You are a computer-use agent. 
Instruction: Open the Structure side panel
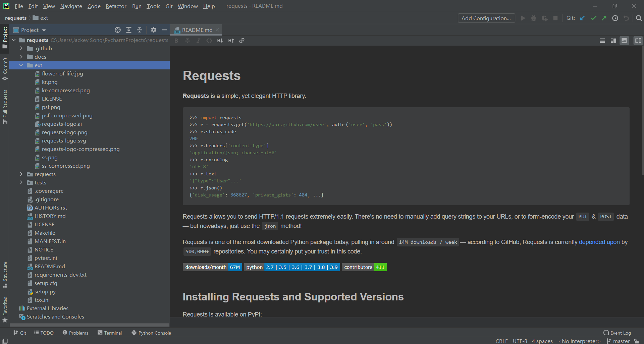(5, 275)
